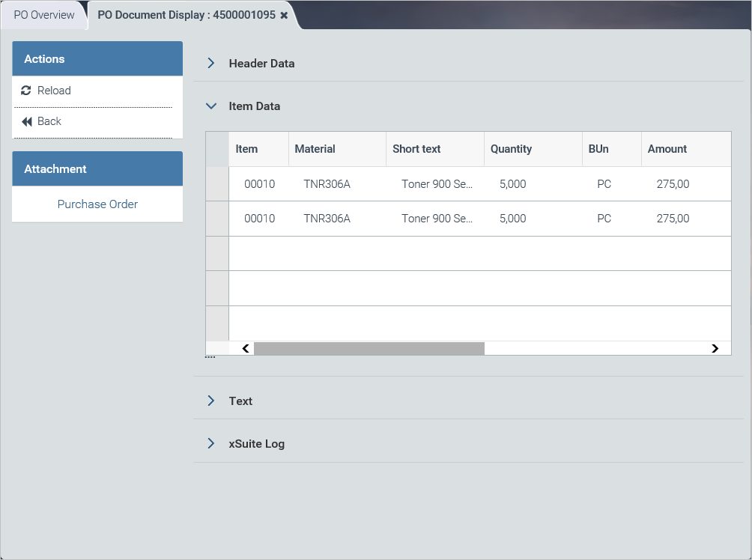Close the PO Document Display tab
Viewport: 752px width, 560px height.
tap(284, 15)
